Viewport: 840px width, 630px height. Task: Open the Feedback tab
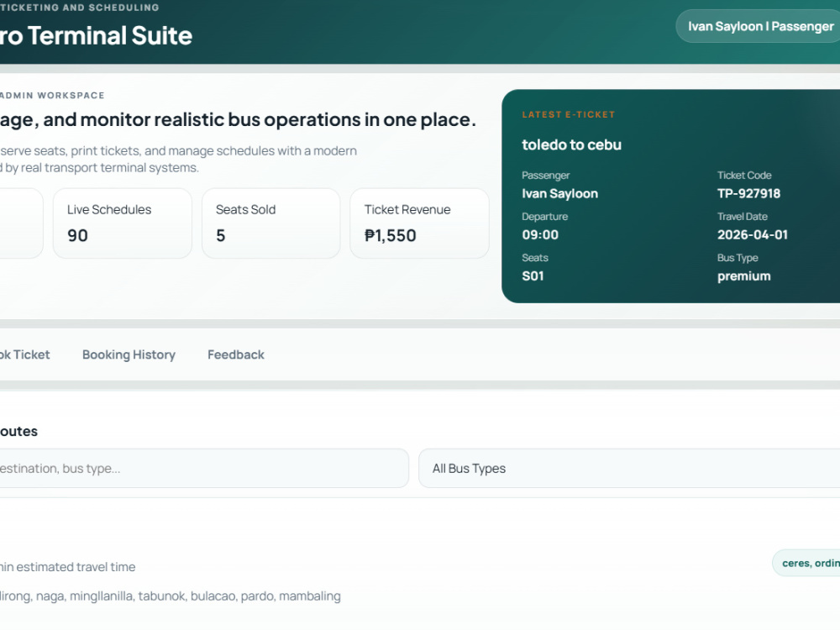click(x=236, y=354)
